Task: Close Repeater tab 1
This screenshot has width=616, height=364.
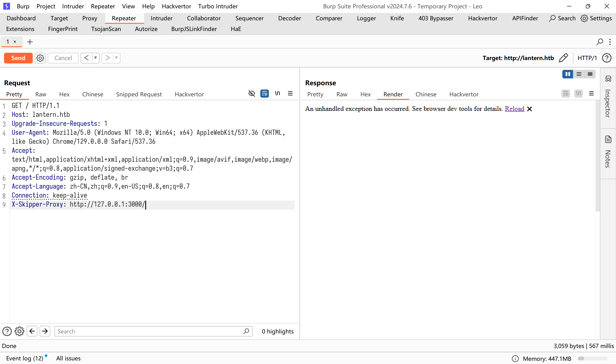Action: (15, 42)
